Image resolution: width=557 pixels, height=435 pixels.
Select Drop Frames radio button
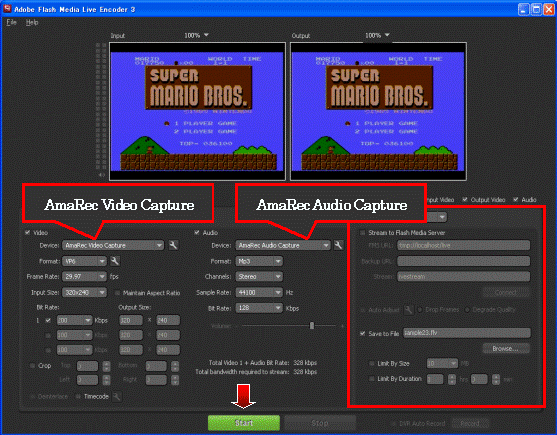pyautogui.click(x=420, y=310)
